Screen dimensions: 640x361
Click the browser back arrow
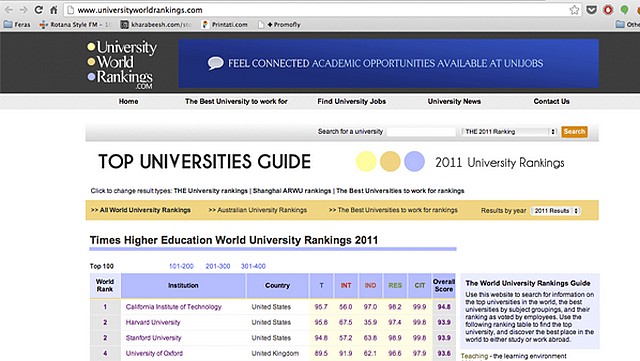pyautogui.click(x=9, y=10)
